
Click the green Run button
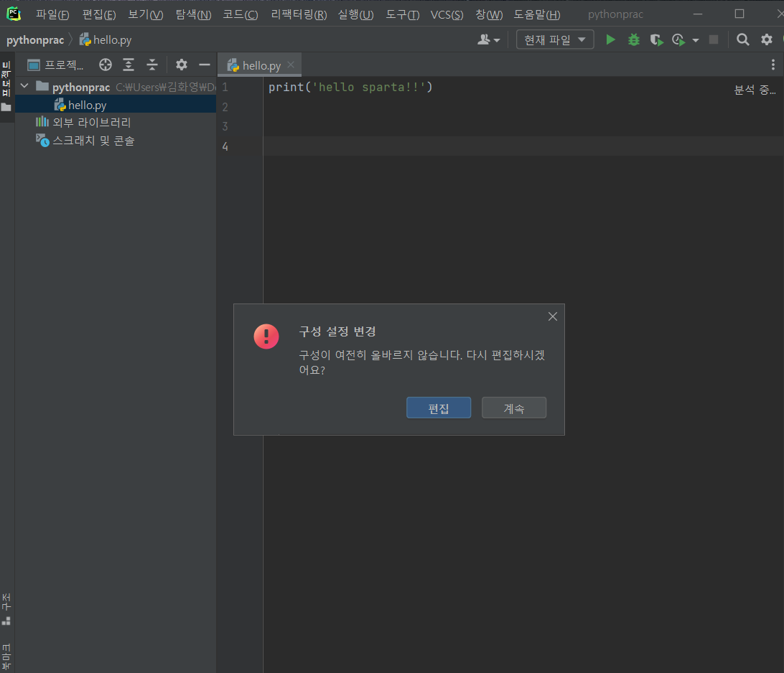tap(610, 40)
